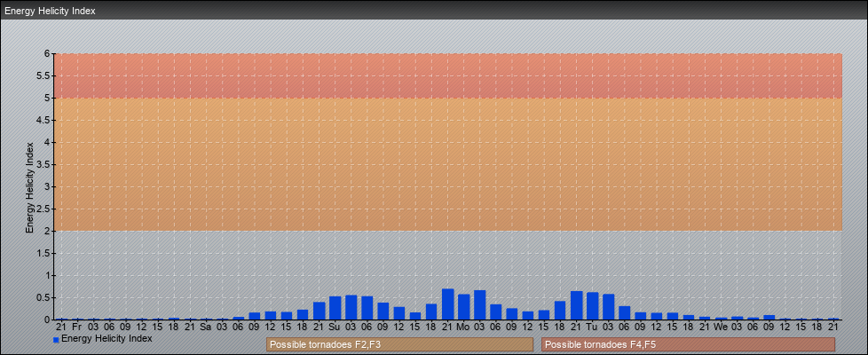Click the Fr day label on the time axis

(x=76, y=327)
